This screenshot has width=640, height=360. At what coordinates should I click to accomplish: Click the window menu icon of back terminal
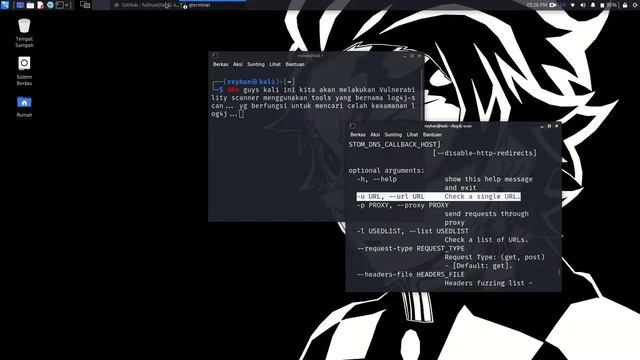215,56
